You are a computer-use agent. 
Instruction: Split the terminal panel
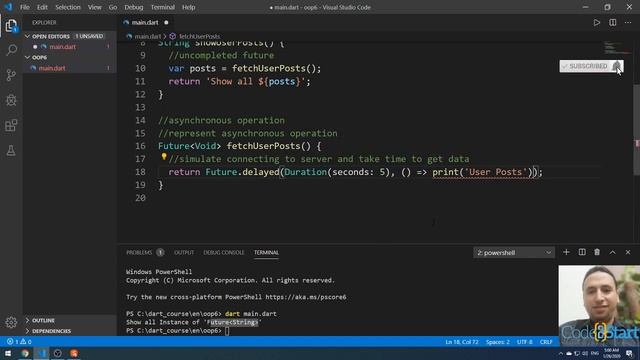(x=582, y=252)
